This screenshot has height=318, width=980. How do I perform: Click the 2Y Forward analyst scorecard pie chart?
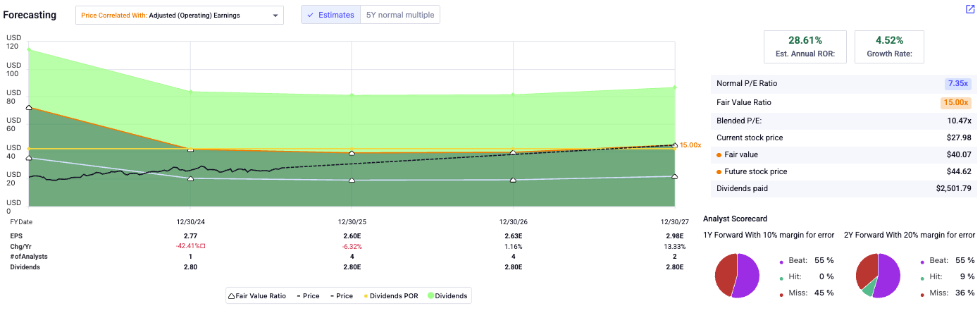click(877, 274)
